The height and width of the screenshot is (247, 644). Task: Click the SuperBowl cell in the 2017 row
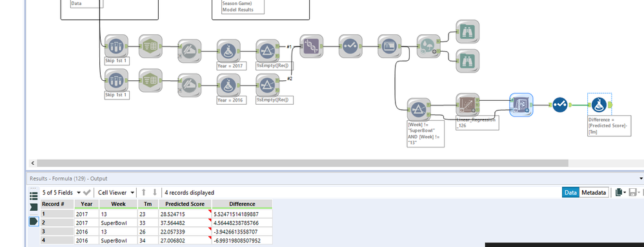pos(118,222)
